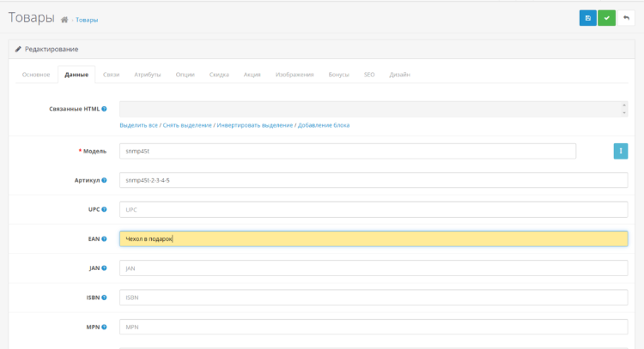
Task: Click the back arrow cancel button
Action: coord(627,18)
